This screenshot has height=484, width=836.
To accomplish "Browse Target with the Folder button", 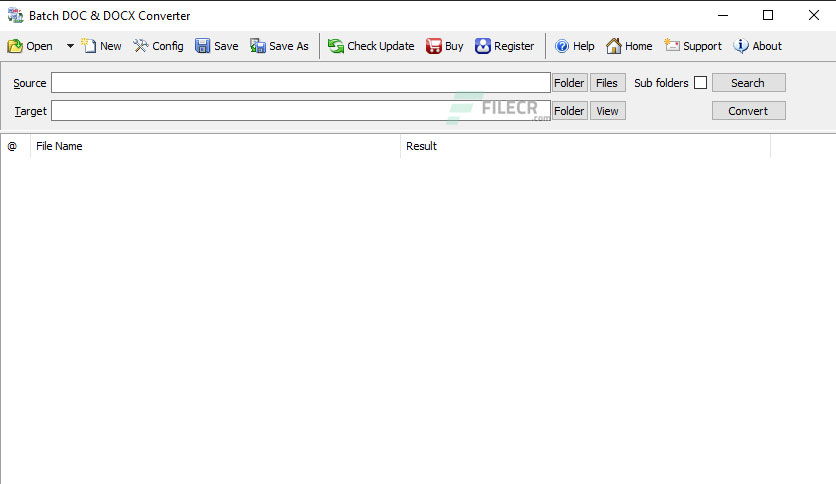I will point(569,111).
